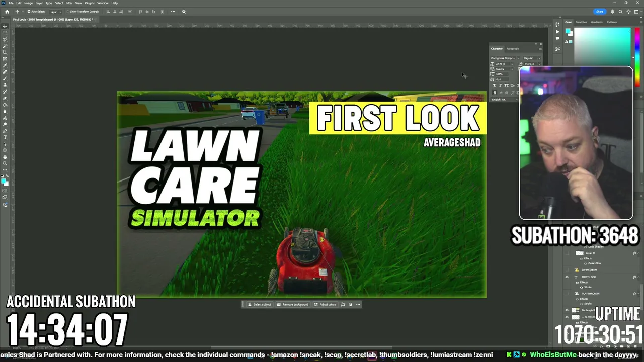Viewport: 644px width, 362px height.
Task: Select the Lasso tool
Action: 5,39
